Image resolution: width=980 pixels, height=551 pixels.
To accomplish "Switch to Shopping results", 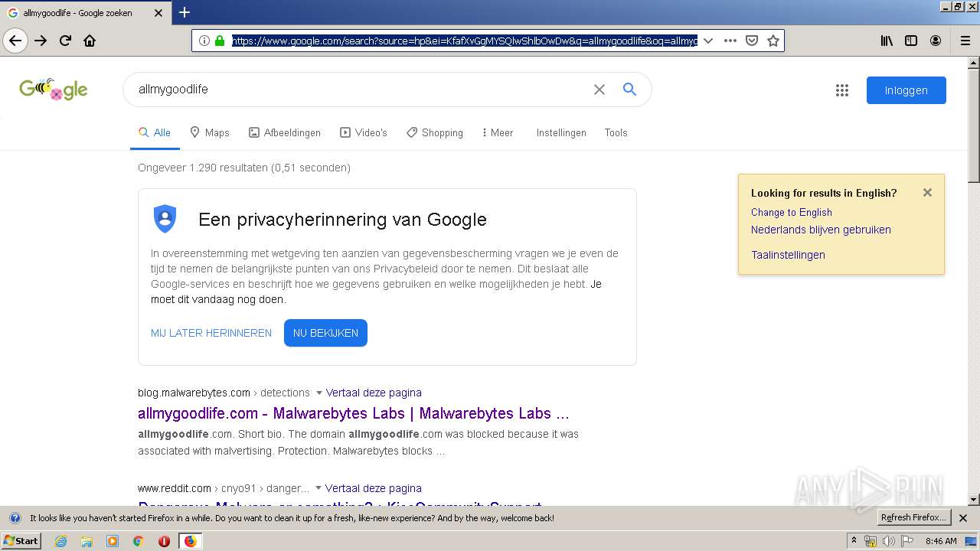I will (x=435, y=132).
